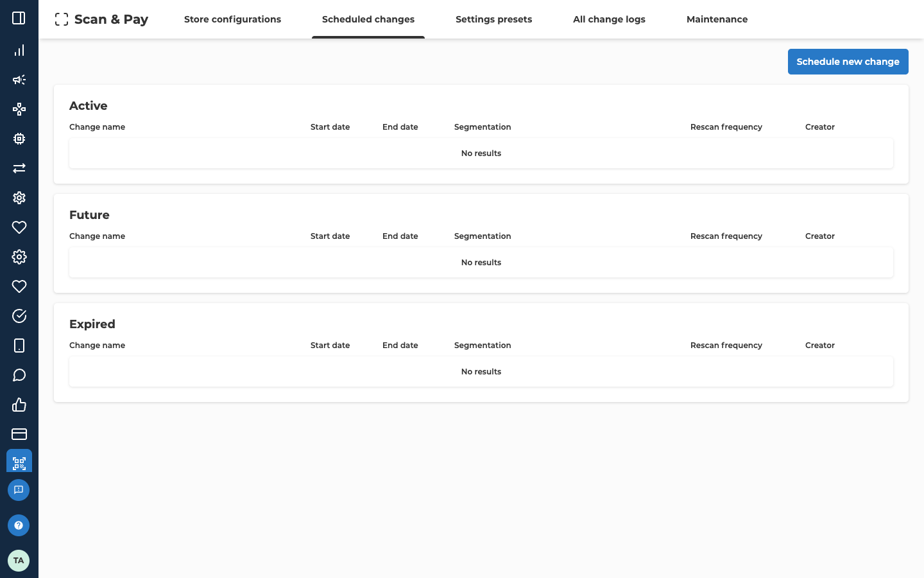Click Creator header in Active table
The width and height of the screenshot is (924, 578).
click(820, 127)
